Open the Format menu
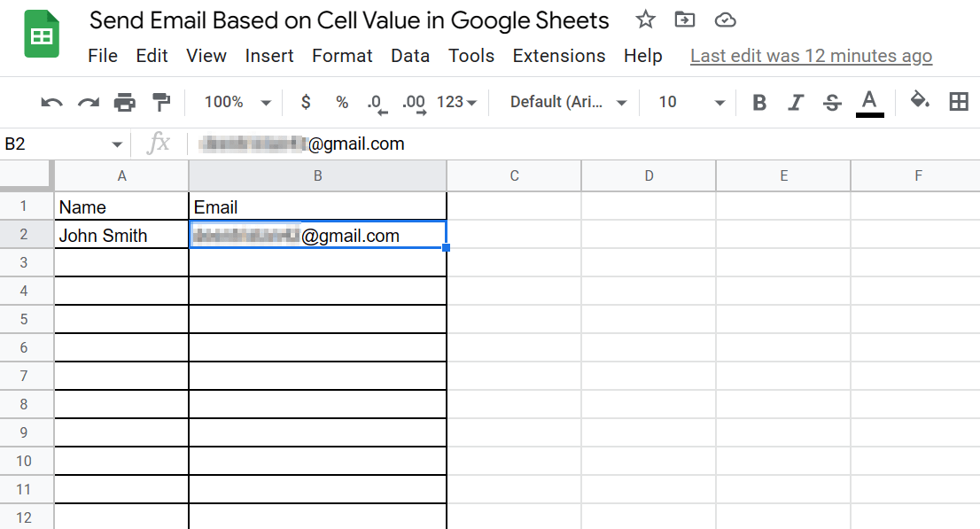 [x=342, y=55]
